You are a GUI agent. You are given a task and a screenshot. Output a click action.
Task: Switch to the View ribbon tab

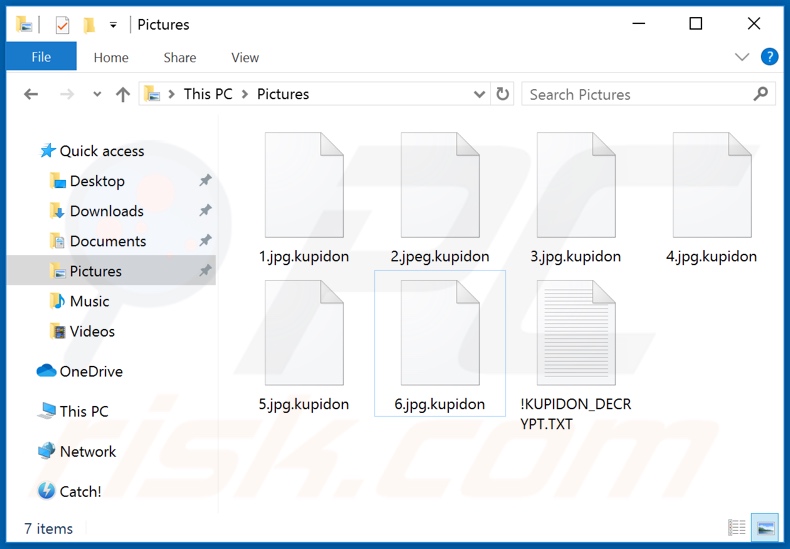pyautogui.click(x=245, y=57)
